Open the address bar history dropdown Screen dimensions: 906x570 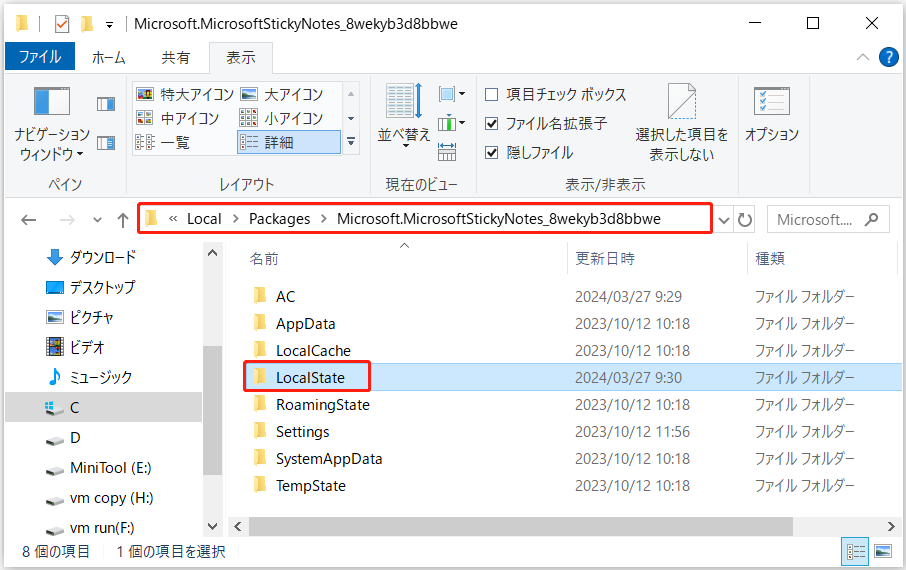[x=723, y=220]
